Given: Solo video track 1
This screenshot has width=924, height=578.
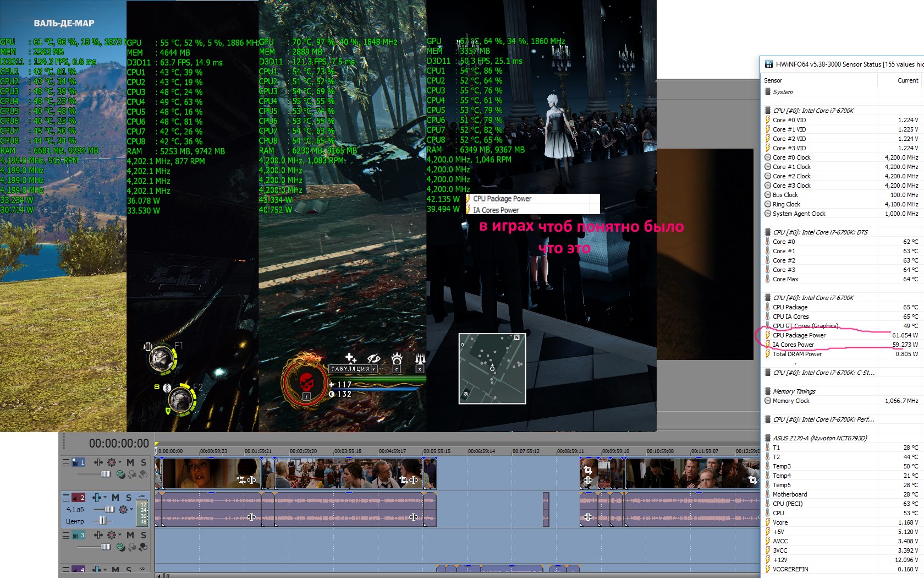Looking at the screenshot, I should click(144, 462).
